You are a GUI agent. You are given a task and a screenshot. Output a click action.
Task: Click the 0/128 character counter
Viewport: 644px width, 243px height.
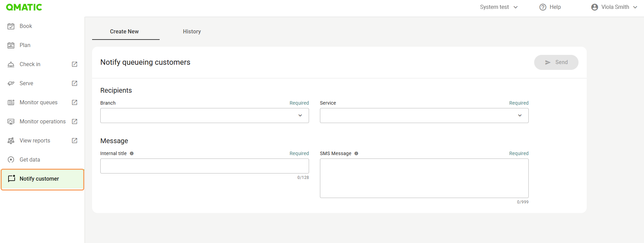(x=303, y=178)
